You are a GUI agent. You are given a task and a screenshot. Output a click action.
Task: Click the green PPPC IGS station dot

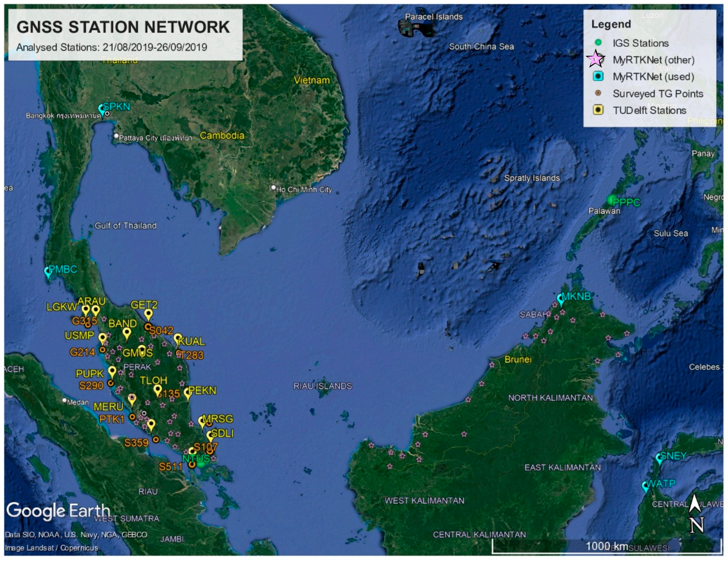point(611,200)
